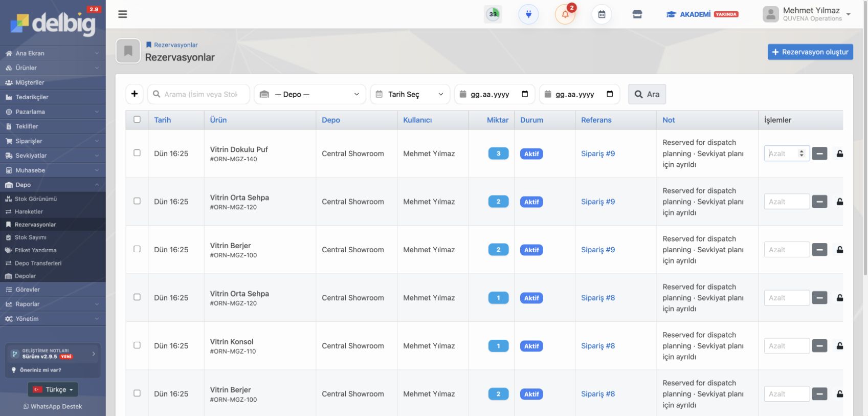Check the Vitrin Konsol row checkbox
Screen dimensions: 868x416
tap(137, 345)
